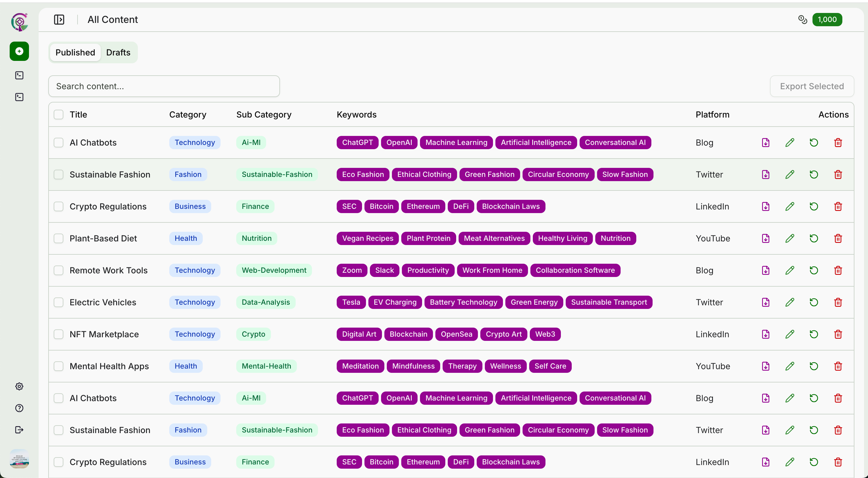
Task: Tick the Mental Health Apps checkbox
Action: click(x=59, y=366)
